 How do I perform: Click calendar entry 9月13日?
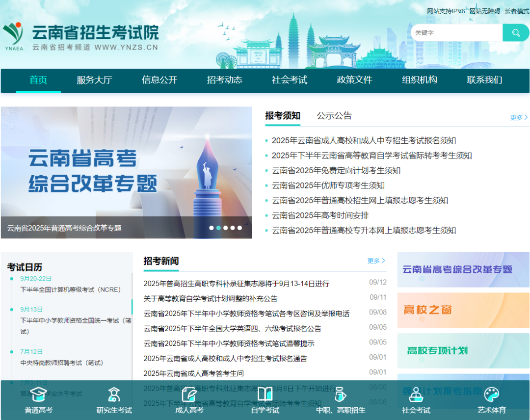coord(31,309)
